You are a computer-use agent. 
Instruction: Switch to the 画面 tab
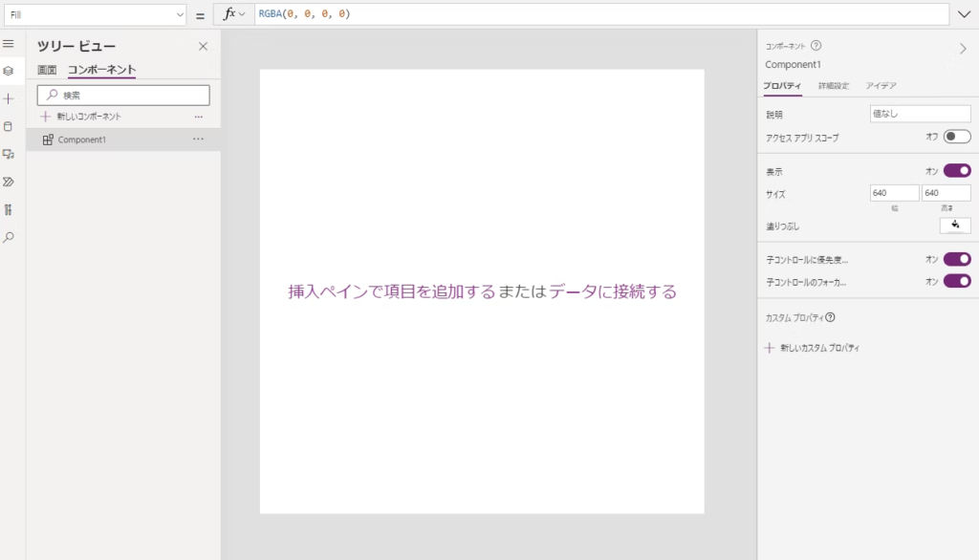coord(47,70)
